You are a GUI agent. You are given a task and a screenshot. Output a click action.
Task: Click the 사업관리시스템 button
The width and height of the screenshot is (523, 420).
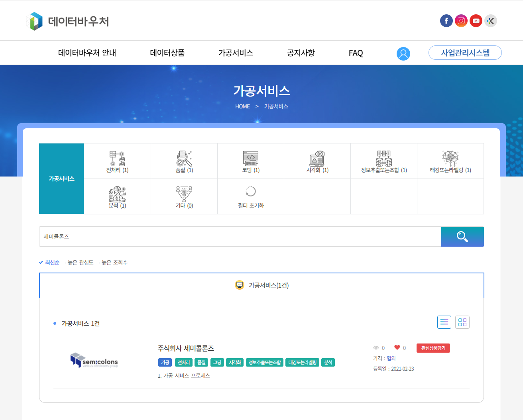(x=465, y=53)
